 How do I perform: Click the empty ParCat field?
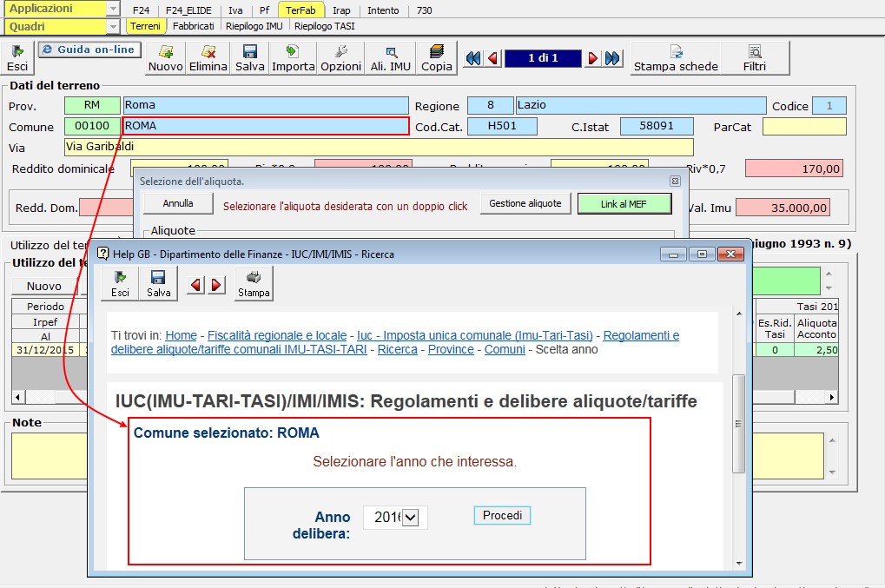804,126
